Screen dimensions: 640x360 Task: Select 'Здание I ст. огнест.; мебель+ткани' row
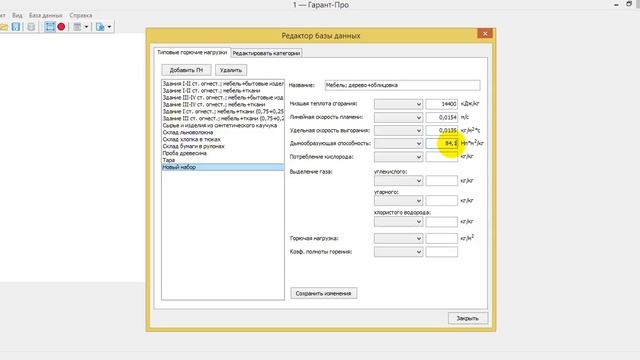pos(223,111)
